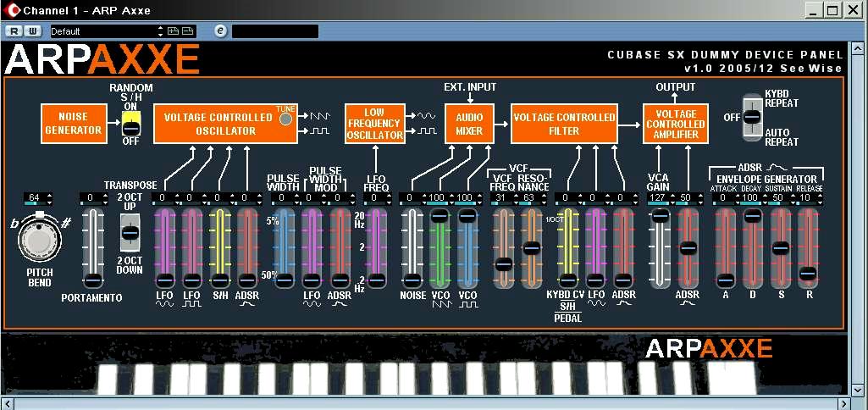Screen dimensions: 868x410
Task: Click the stepper arrows beside Release value 10
Action: tap(819, 197)
